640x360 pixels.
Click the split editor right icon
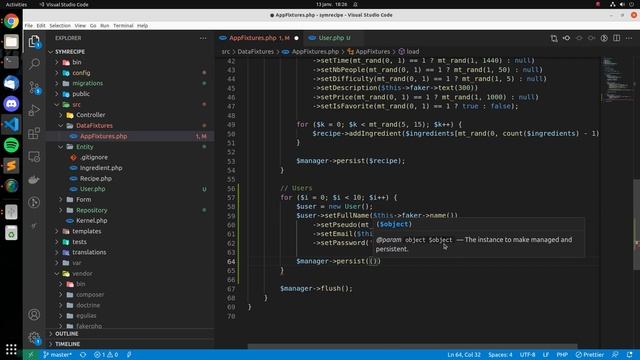pos(616,38)
